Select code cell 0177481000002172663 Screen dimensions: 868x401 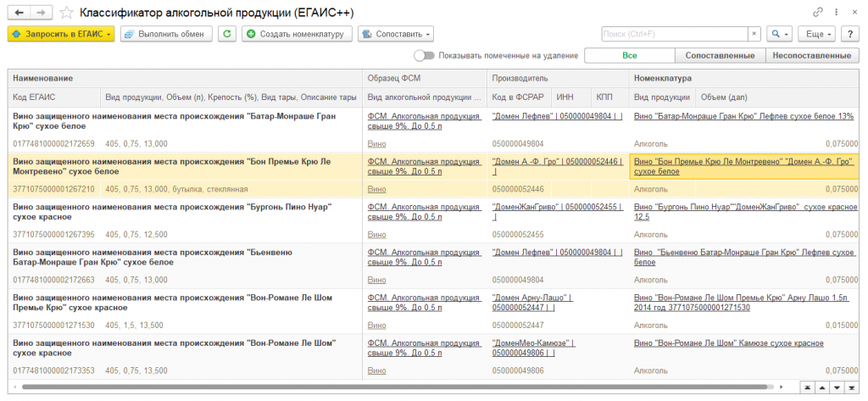point(53,280)
